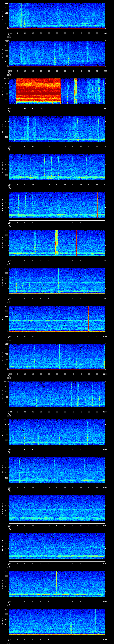Image resolution: width=114 pixels, height=644 pixels.
Task: Click the 13:00 end time label
Action: 105,450
